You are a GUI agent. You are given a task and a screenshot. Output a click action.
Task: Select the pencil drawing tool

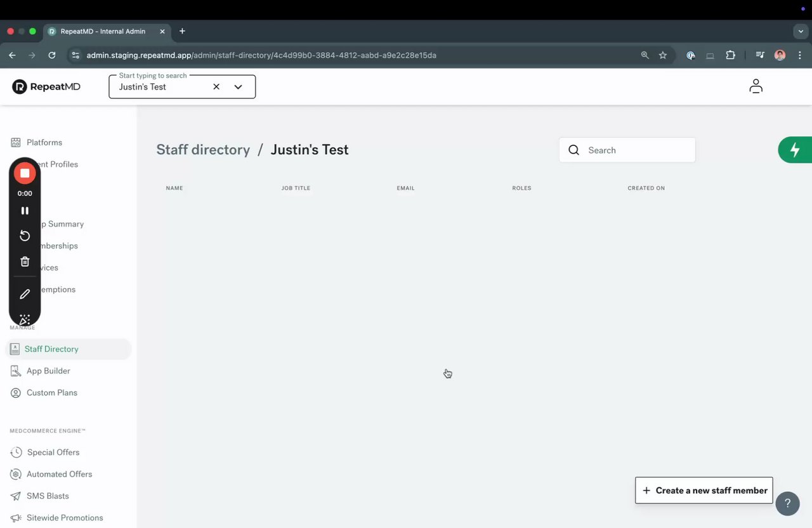pos(25,294)
